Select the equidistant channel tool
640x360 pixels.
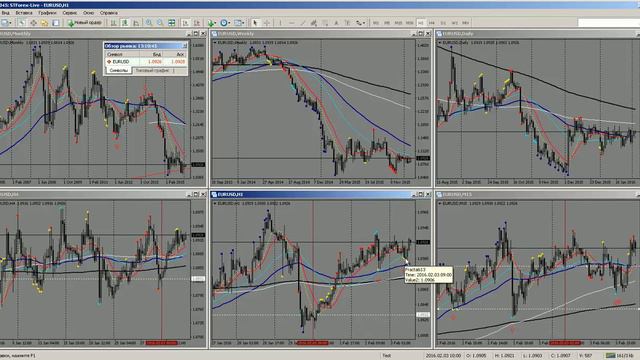click(x=313, y=23)
